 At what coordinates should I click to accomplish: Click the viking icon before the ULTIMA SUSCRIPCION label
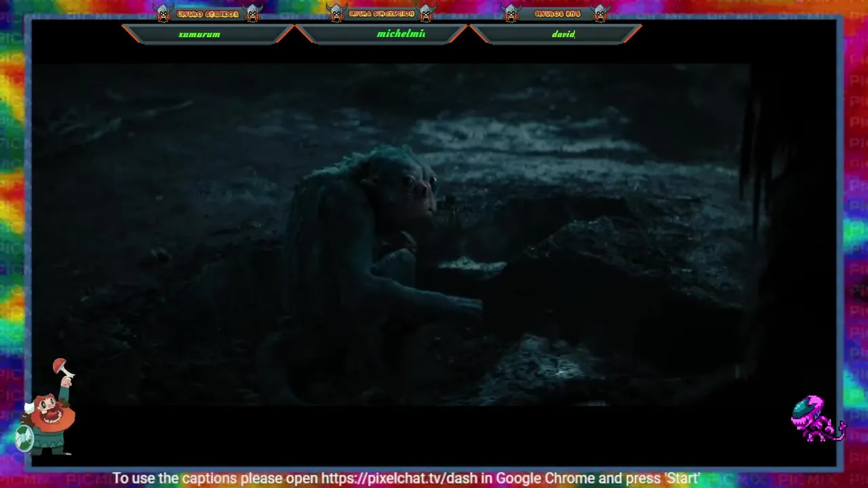(x=336, y=13)
